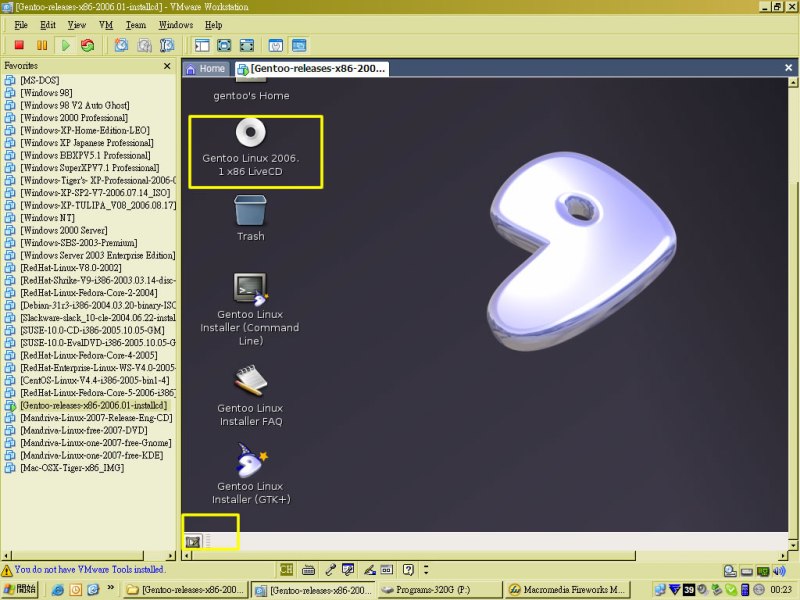Close the Favorites panel
Image resolution: width=800 pixels, height=600 pixels.
click(x=167, y=66)
